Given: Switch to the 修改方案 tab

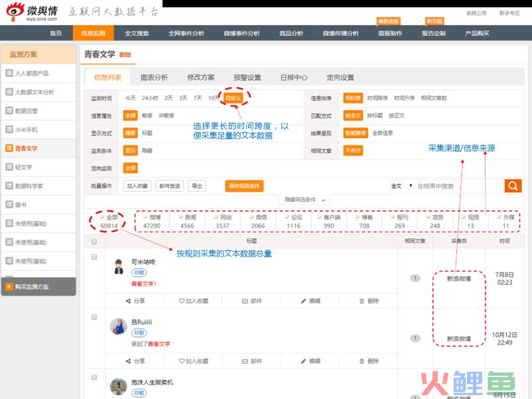Looking at the screenshot, I should (x=201, y=78).
